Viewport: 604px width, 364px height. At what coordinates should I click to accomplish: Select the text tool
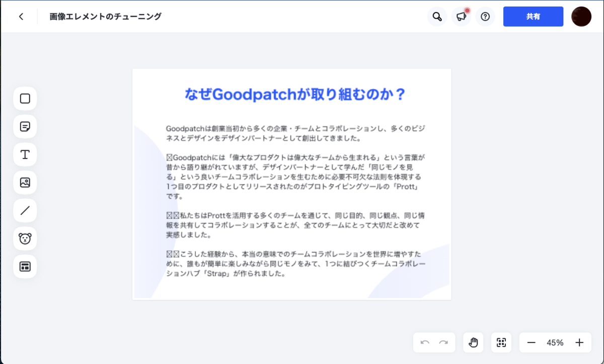tap(24, 154)
